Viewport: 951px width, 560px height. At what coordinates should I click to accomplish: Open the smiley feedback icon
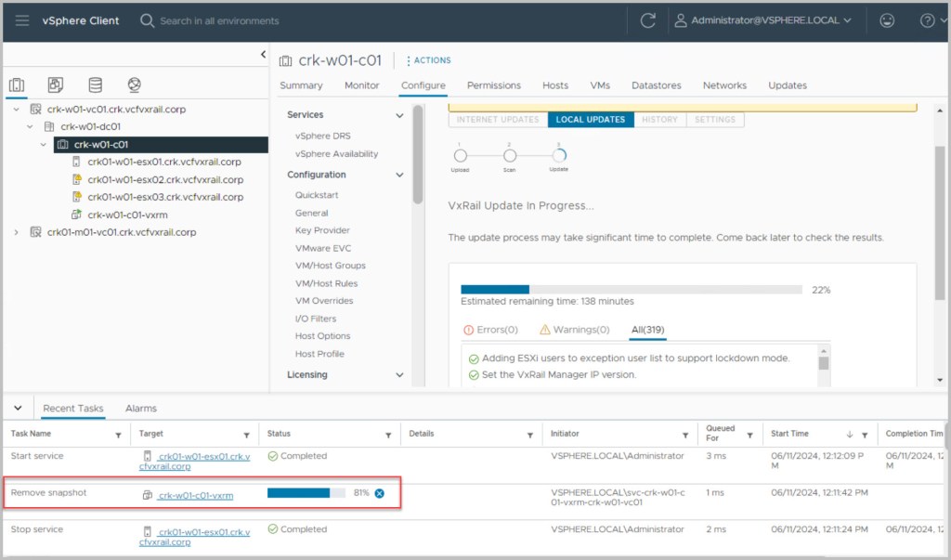click(887, 20)
